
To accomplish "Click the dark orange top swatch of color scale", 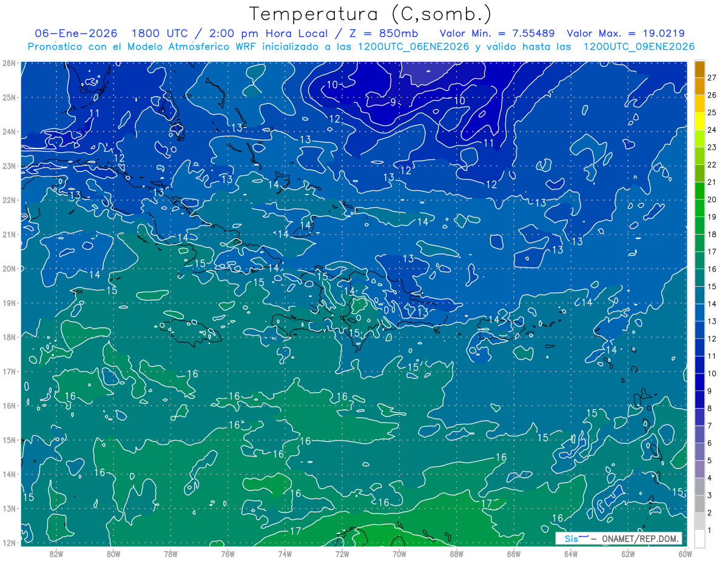I will [x=699, y=69].
